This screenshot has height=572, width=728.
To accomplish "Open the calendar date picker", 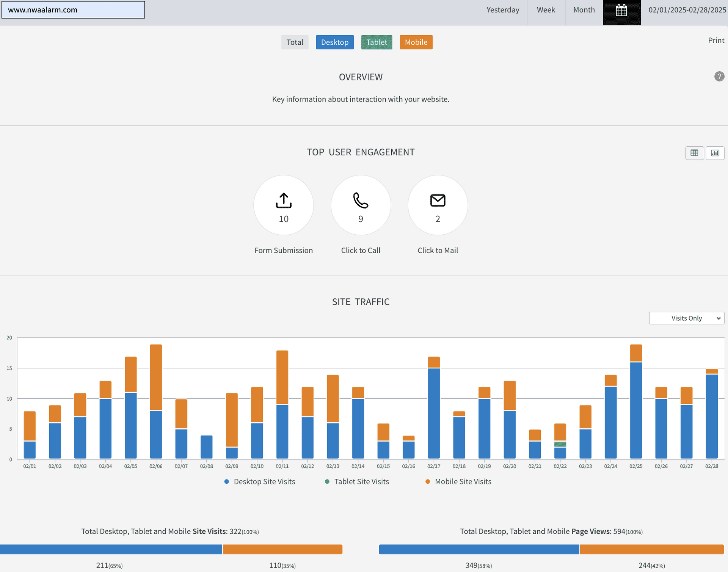I will (621, 11).
